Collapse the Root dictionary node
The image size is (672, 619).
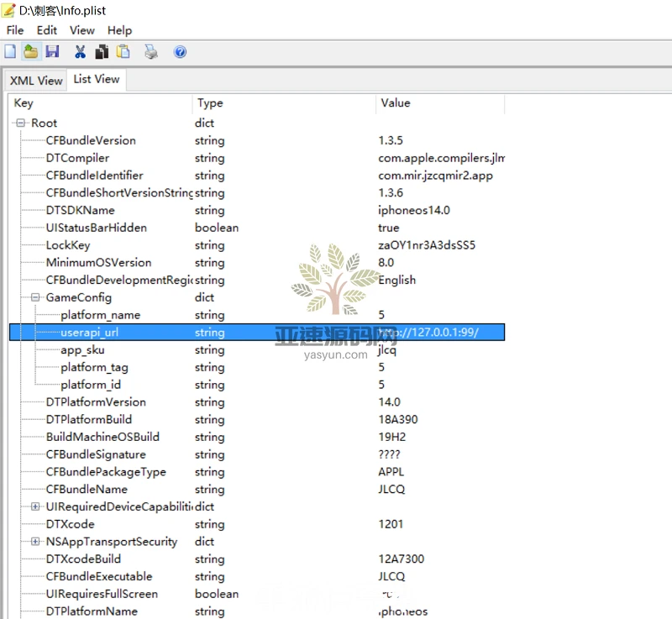(x=18, y=123)
